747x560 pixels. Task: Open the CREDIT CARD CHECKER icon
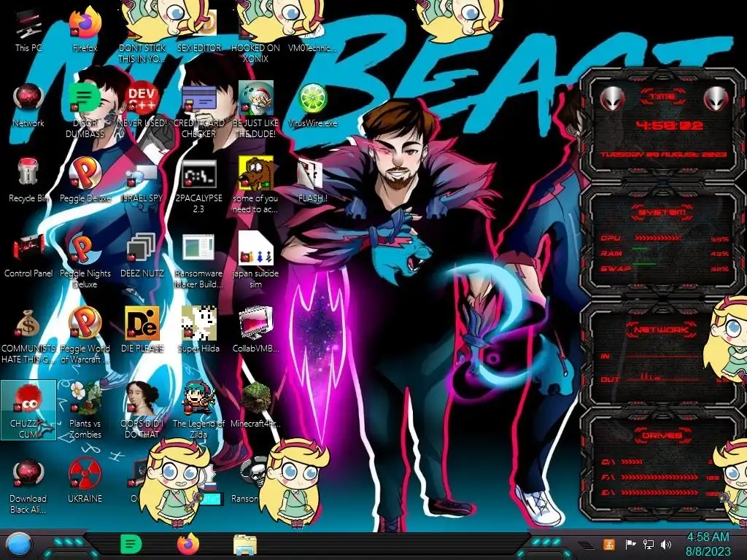click(198, 111)
